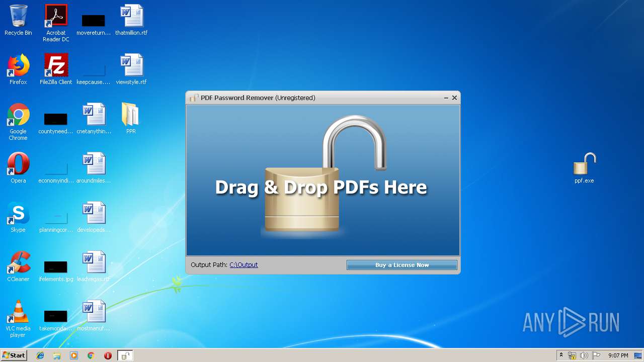Viewport: 644px width, 362px height.
Task: Open the C:\Output path link
Action: pos(244,265)
